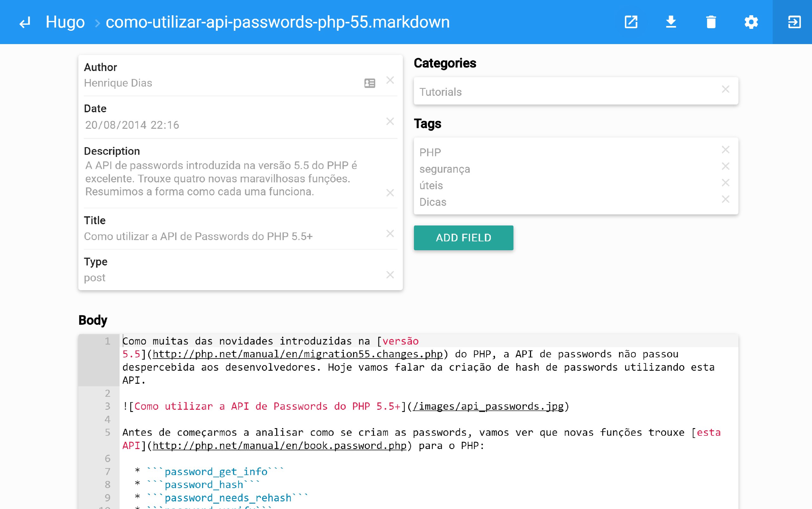812x509 pixels.
Task: Remove the Author field
Action: (390, 80)
